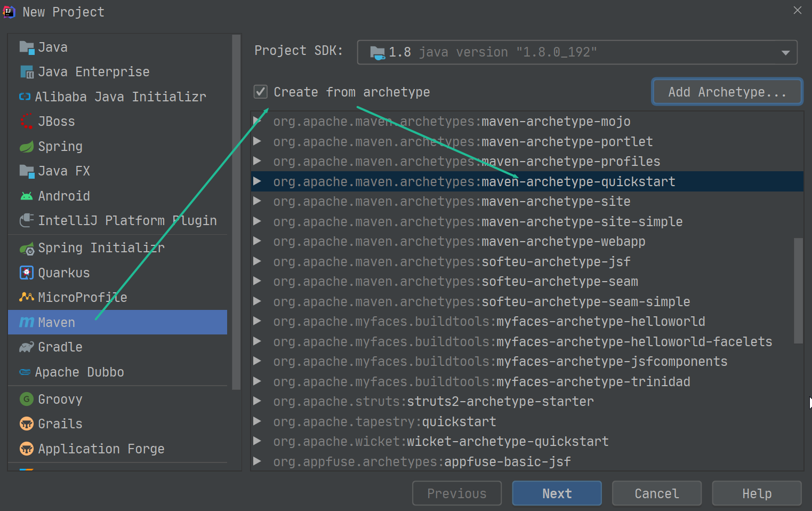The width and height of the screenshot is (812, 511).
Task: Select appfuse-basic-jsf archetype
Action: coord(527,461)
